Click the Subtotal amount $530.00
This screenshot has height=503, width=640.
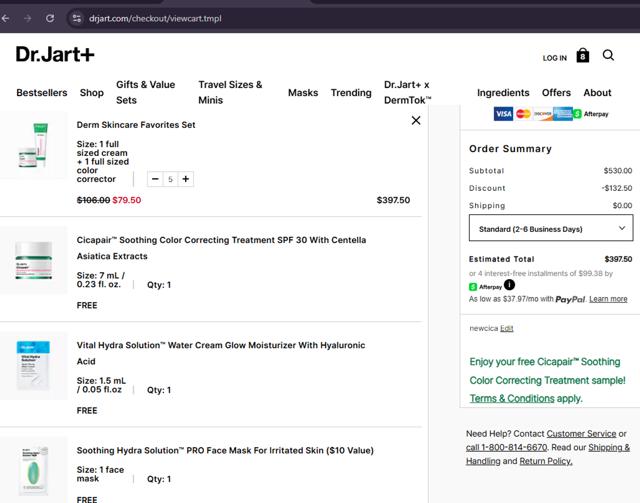pos(618,171)
